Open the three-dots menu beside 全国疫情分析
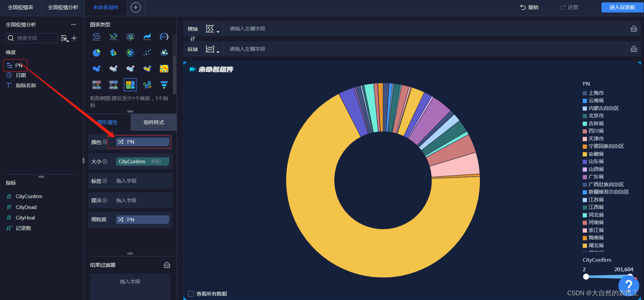 (x=74, y=25)
